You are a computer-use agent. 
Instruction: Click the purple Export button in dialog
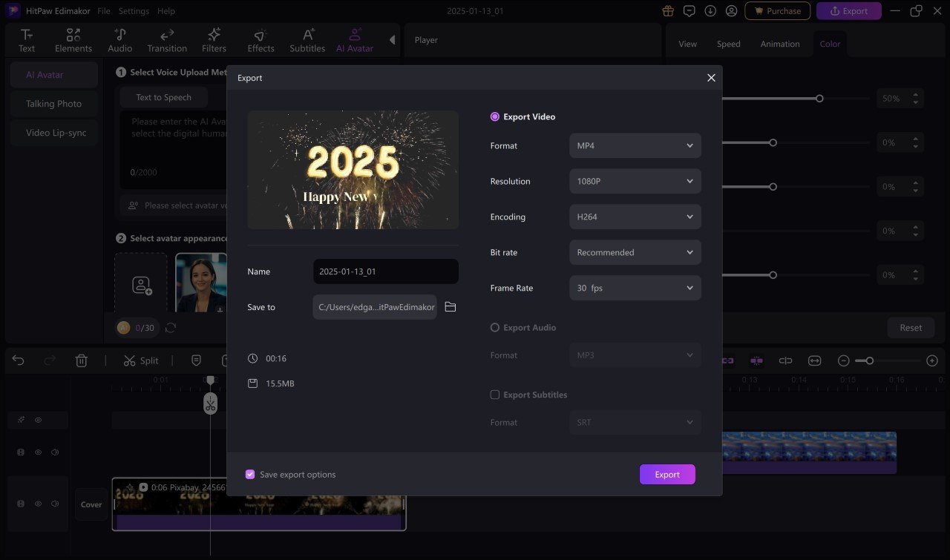click(x=667, y=474)
